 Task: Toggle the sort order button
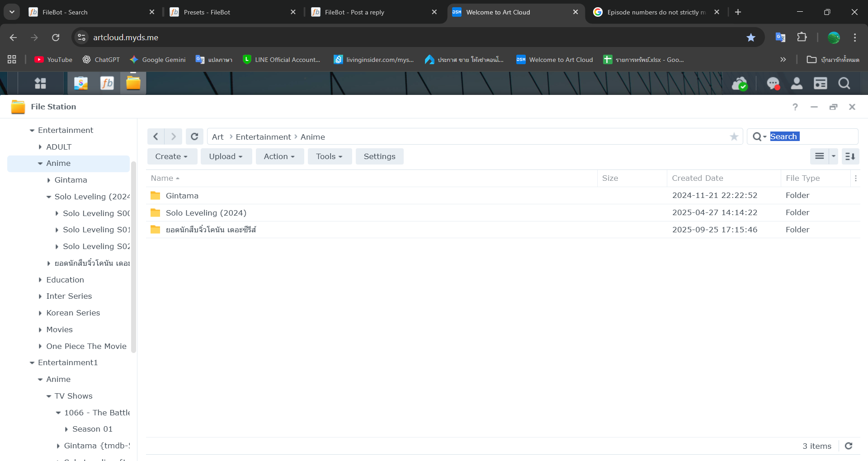point(850,156)
